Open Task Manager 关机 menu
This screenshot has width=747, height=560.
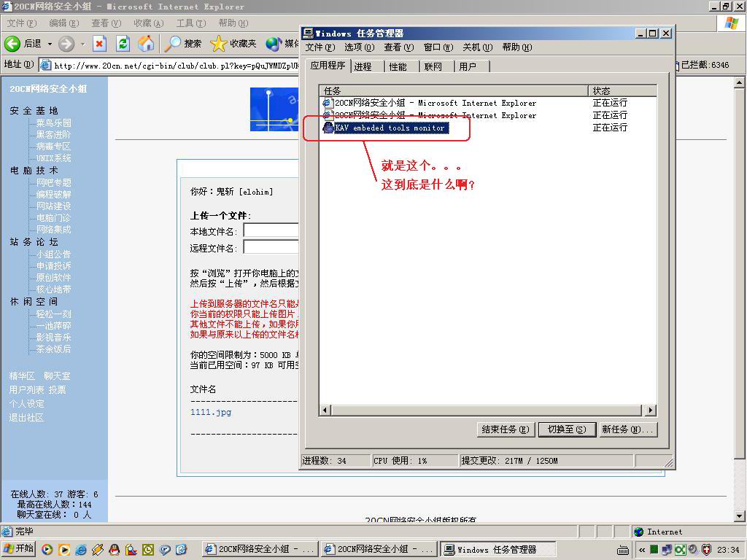click(477, 47)
